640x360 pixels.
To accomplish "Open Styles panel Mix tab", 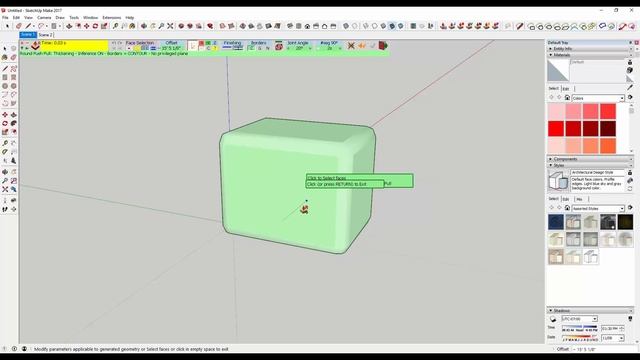I will 580,199.
